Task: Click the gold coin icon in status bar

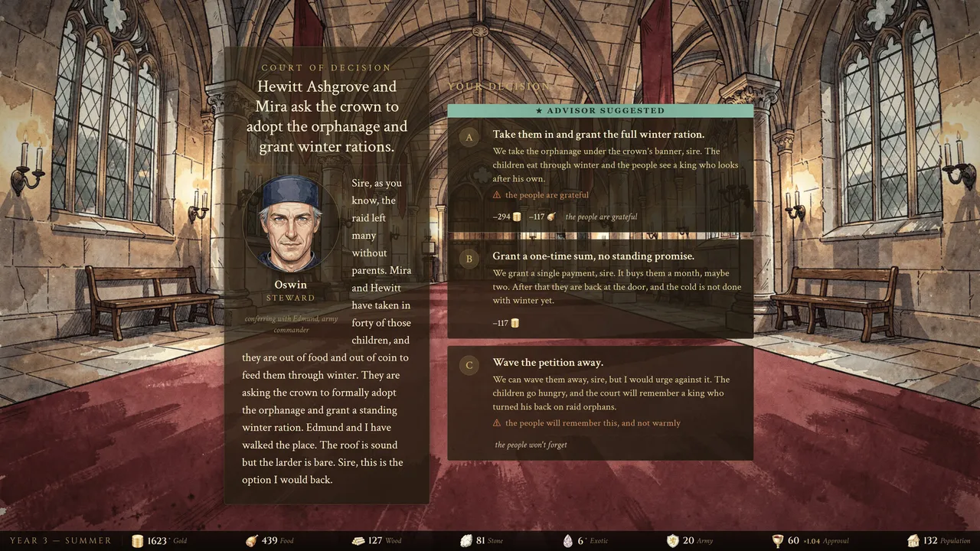Action: pos(138,541)
